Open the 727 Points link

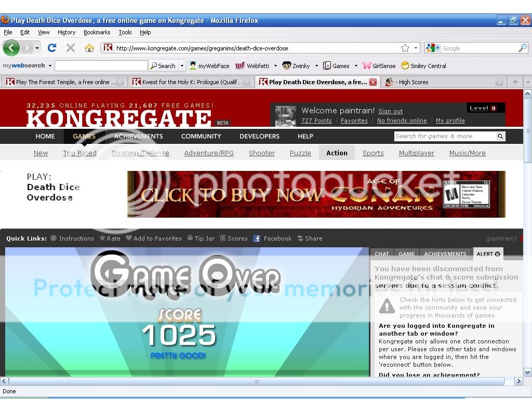(x=316, y=121)
